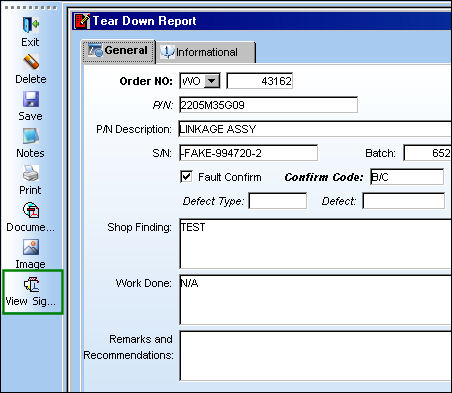This screenshot has height=393, width=452.
Task: Switch to the General tab
Action: click(119, 51)
